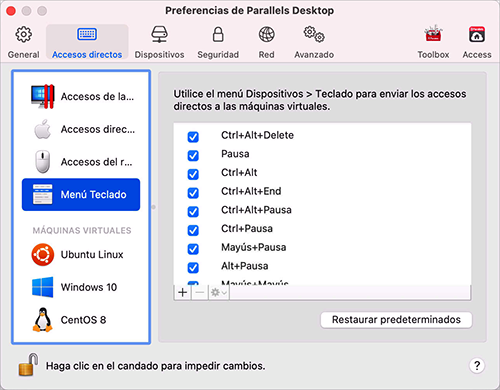Add a shortcut with the plus button
The height and width of the screenshot is (390, 500).
pos(182,293)
